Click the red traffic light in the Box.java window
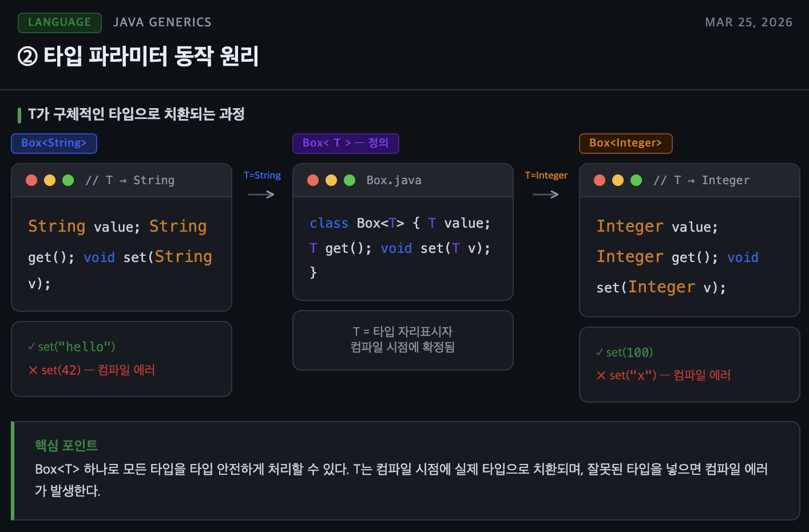 313,180
